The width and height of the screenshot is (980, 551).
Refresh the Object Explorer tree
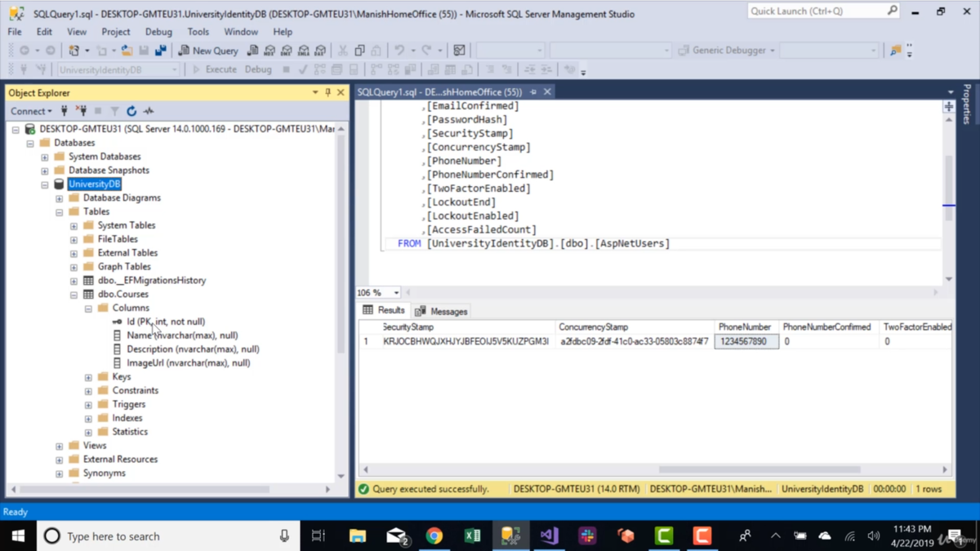click(131, 111)
